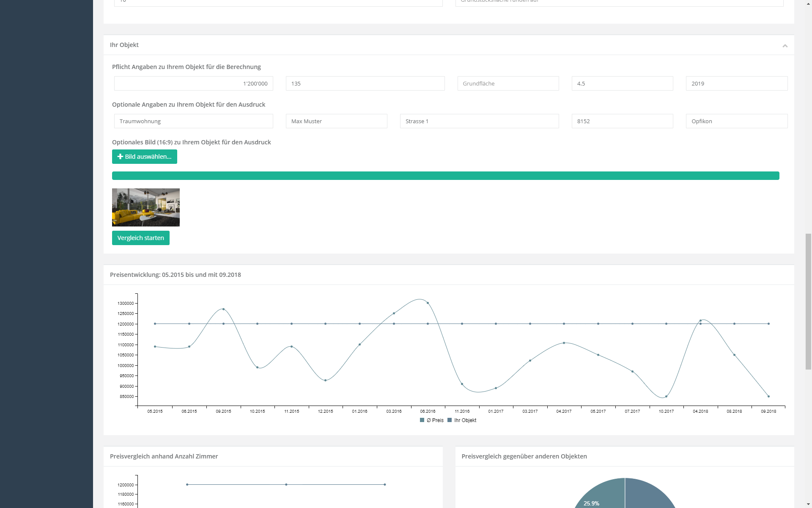Click the scrollbar down arrow
The width and height of the screenshot is (812, 508).
point(808,504)
